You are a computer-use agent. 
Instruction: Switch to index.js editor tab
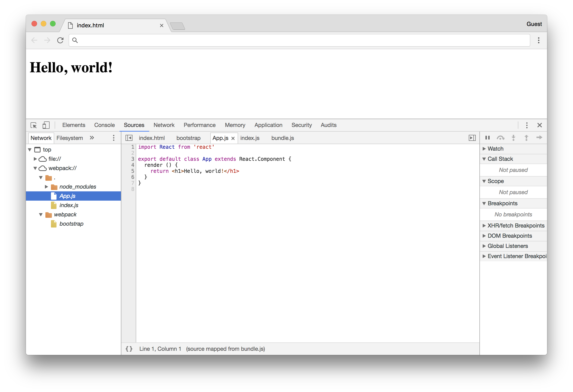tap(250, 138)
